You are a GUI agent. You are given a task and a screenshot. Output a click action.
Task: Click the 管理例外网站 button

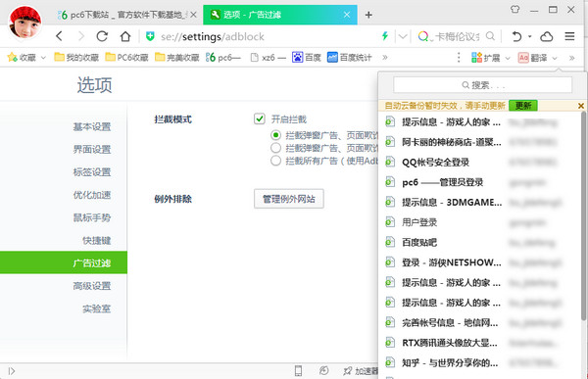tap(288, 199)
